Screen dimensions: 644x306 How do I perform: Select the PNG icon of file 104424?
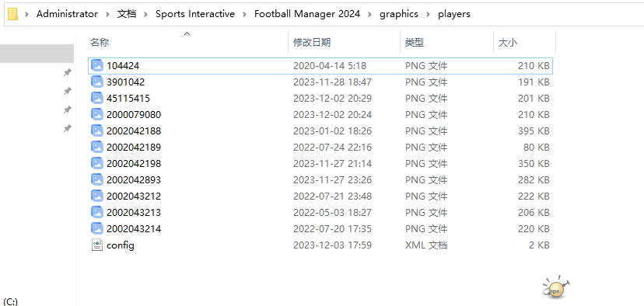pos(97,65)
